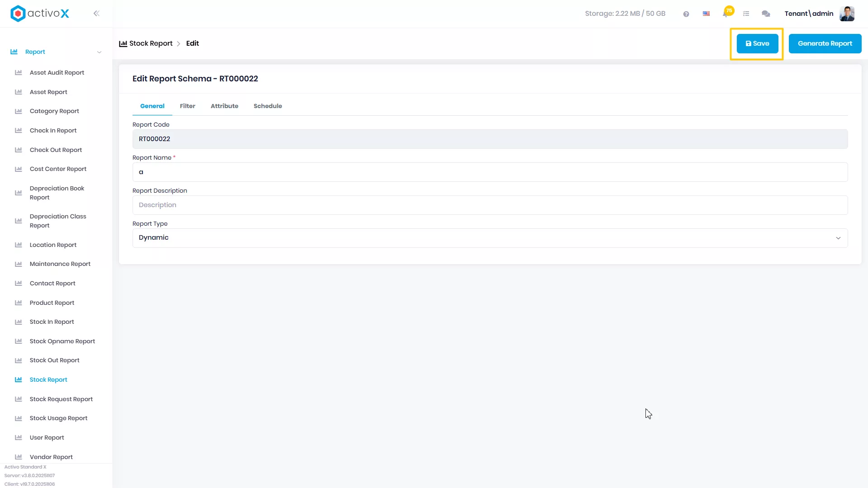Image resolution: width=868 pixels, height=488 pixels.
Task: Click the Edit breadcrumb label
Action: click(192, 43)
